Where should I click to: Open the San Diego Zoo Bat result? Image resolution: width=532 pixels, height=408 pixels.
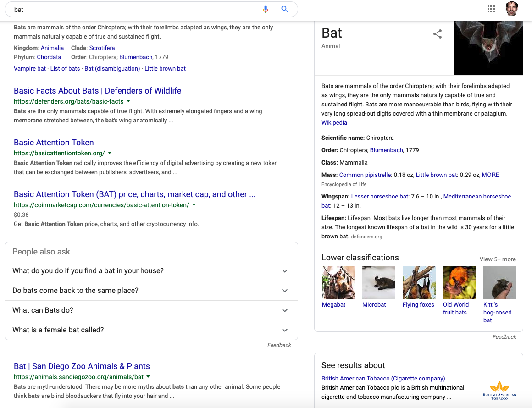[82, 366]
